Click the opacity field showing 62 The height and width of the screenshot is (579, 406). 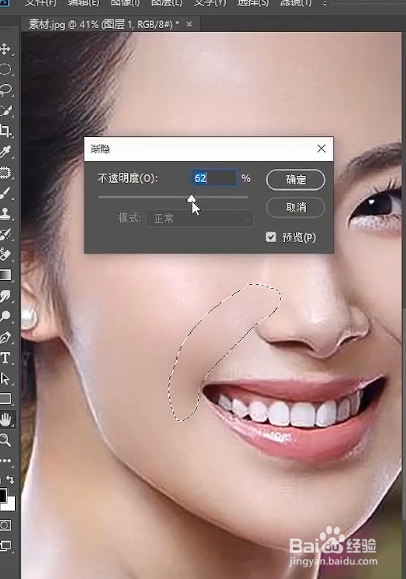[x=214, y=178]
